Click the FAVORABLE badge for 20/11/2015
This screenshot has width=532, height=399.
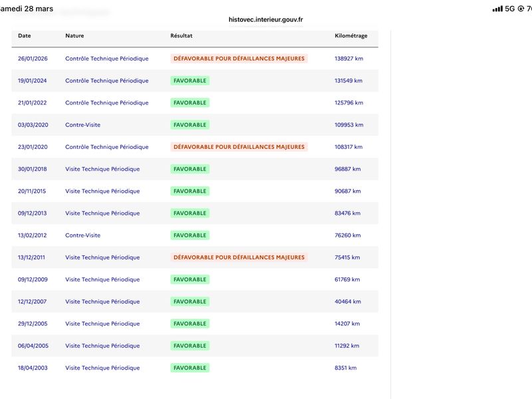(190, 191)
